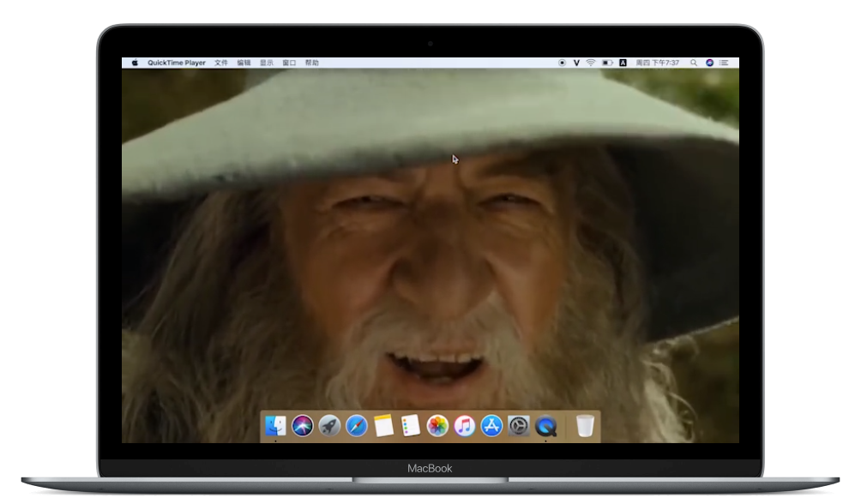Open Spotlight search in menu bar

[695, 63]
